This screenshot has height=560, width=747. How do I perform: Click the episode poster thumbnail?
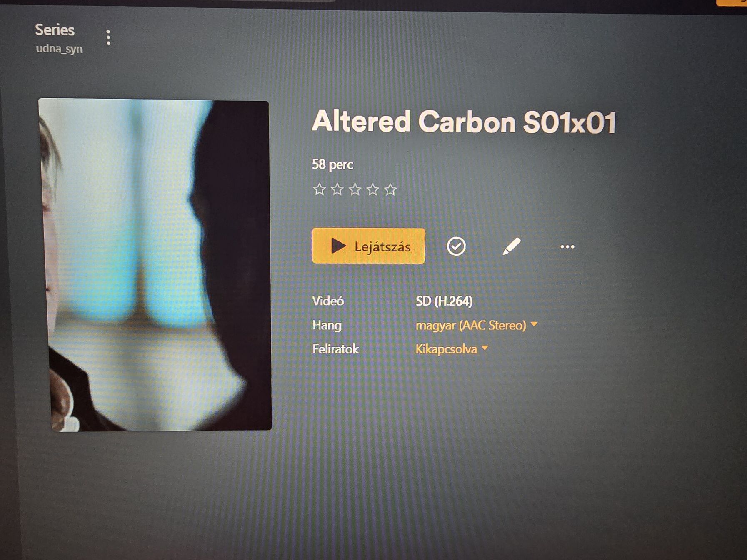click(155, 265)
